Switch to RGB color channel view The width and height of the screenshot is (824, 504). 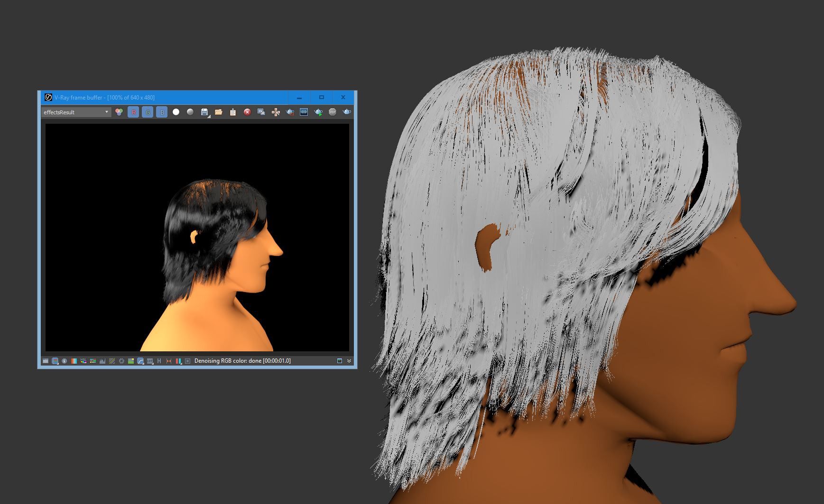[x=119, y=112]
